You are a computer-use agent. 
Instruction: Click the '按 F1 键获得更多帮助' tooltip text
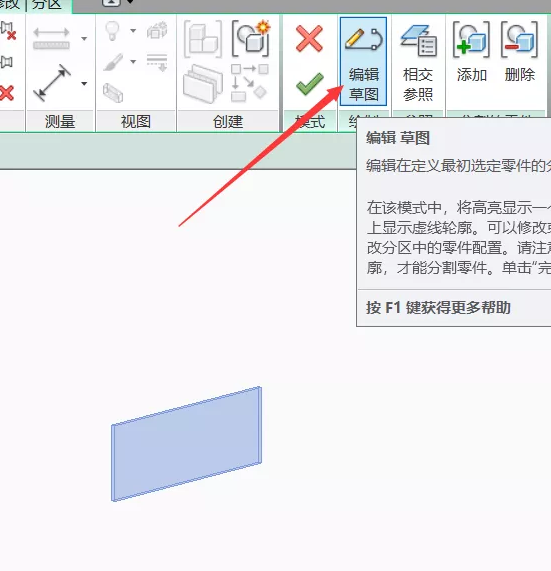point(438,308)
